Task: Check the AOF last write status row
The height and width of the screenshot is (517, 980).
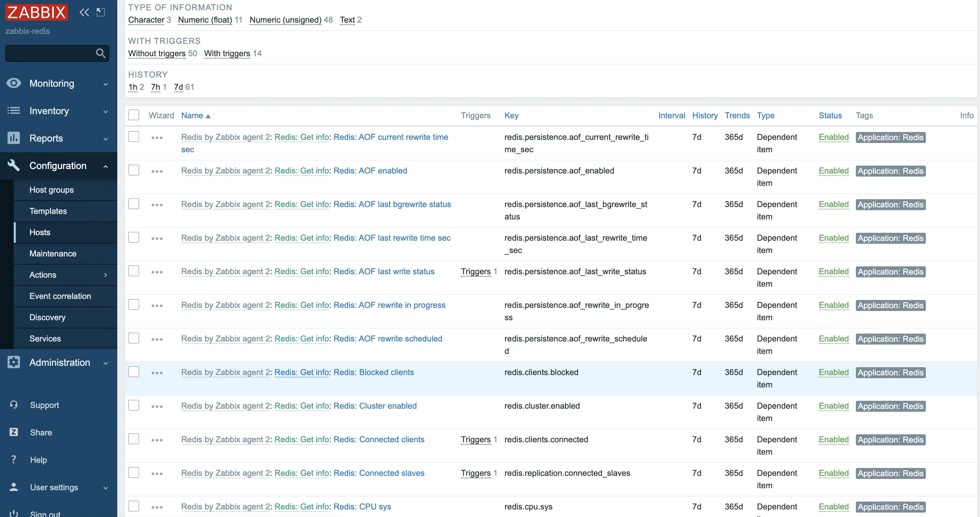Action: pyautogui.click(x=133, y=271)
